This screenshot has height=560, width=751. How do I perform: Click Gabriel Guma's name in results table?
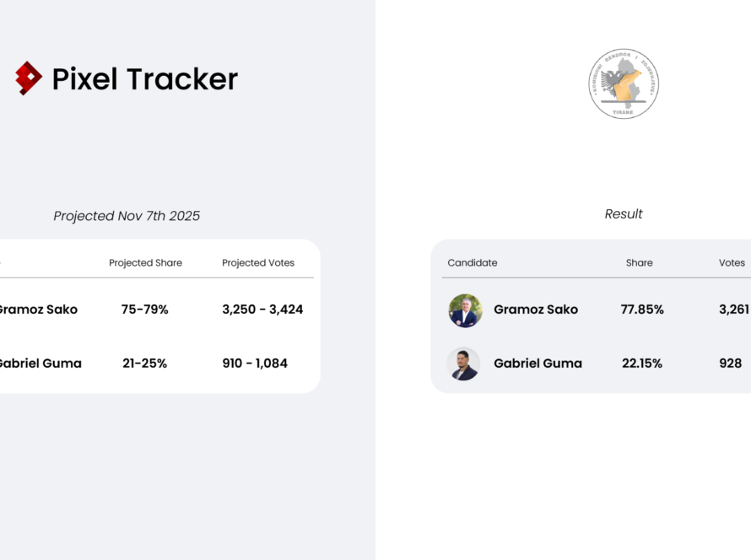click(x=538, y=363)
